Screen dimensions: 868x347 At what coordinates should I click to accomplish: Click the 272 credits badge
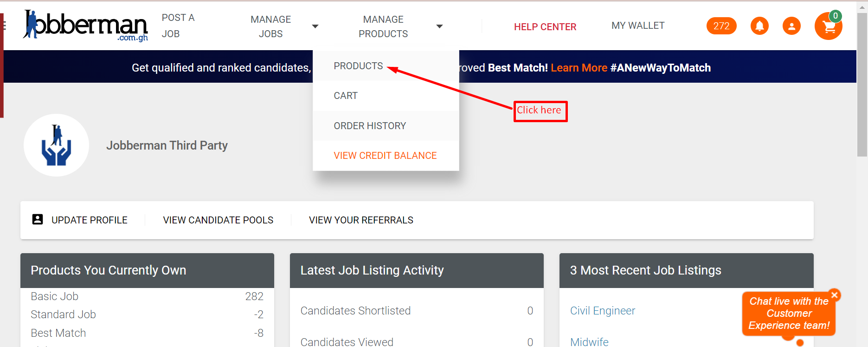(x=721, y=26)
